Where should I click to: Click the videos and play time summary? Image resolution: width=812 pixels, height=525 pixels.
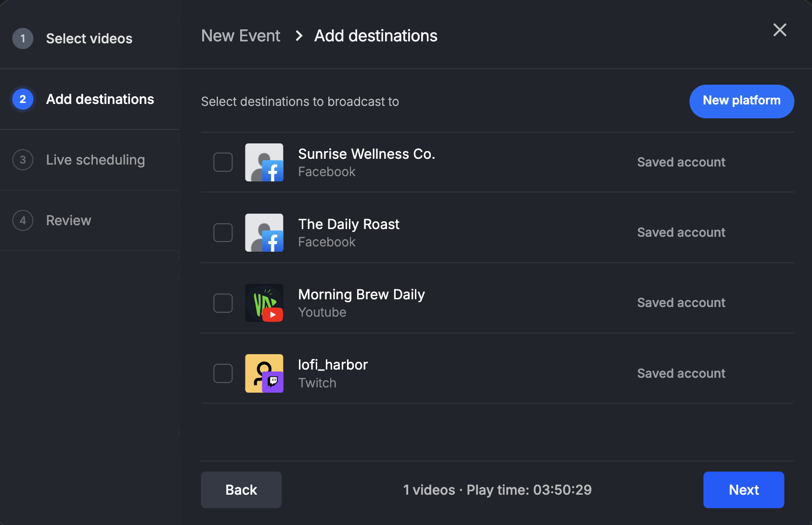[497, 490]
